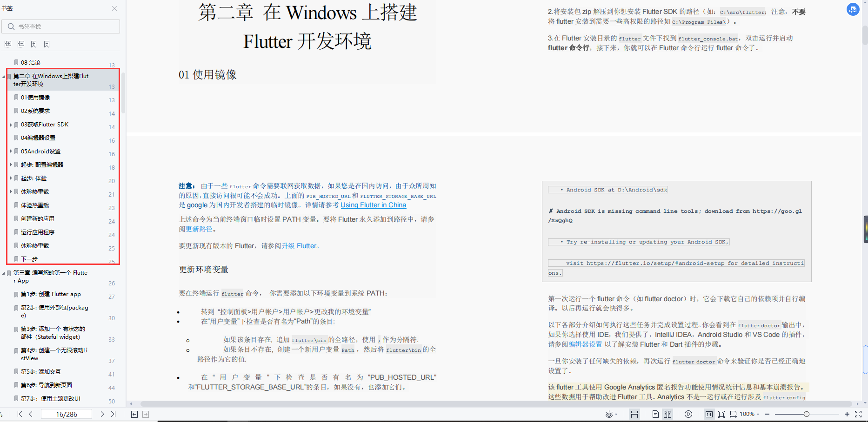The image size is (868, 422).
Task: Open the 升级 Flutter link
Action: click(x=299, y=246)
